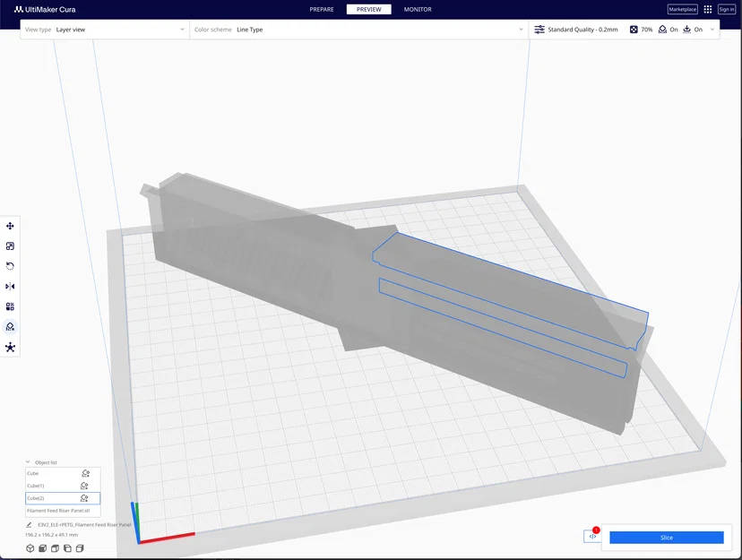Click Standard Quality - 0.2mm profile text
Viewport: 742px width, 560px height.
[x=582, y=30]
